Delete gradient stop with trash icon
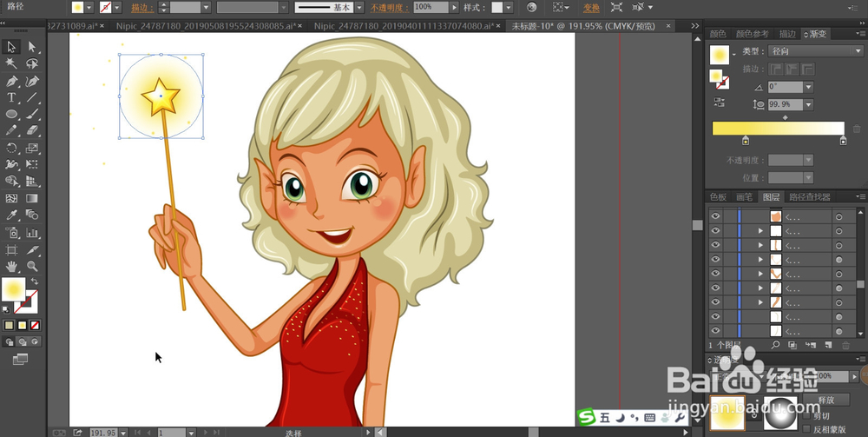 coord(857,129)
